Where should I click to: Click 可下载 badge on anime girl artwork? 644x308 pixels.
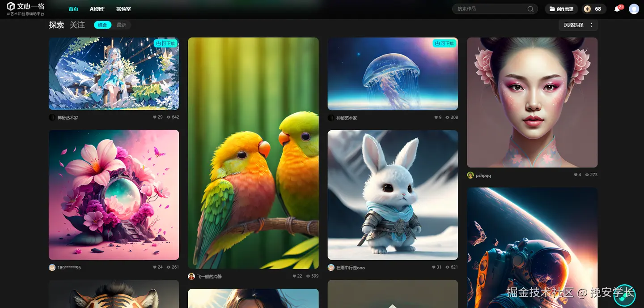pos(165,43)
